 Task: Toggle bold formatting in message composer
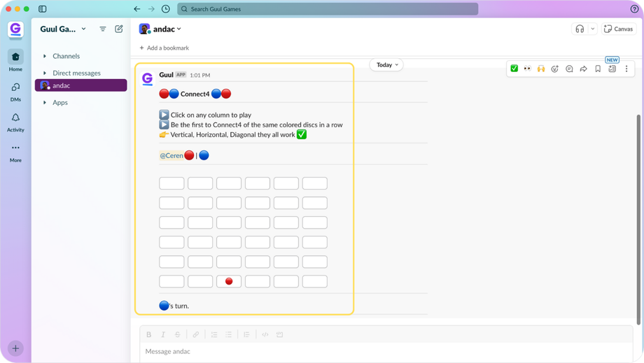click(148, 335)
